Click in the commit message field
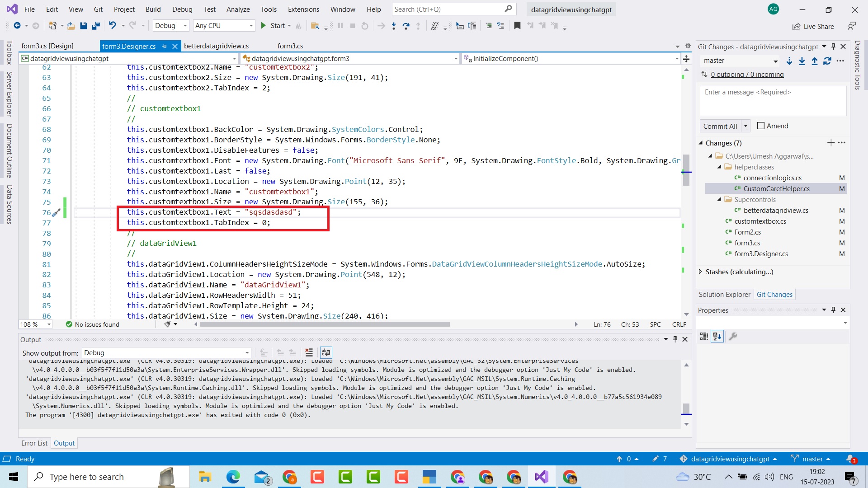This screenshot has height=488, width=868. pyautogui.click(x=773, y=101)
